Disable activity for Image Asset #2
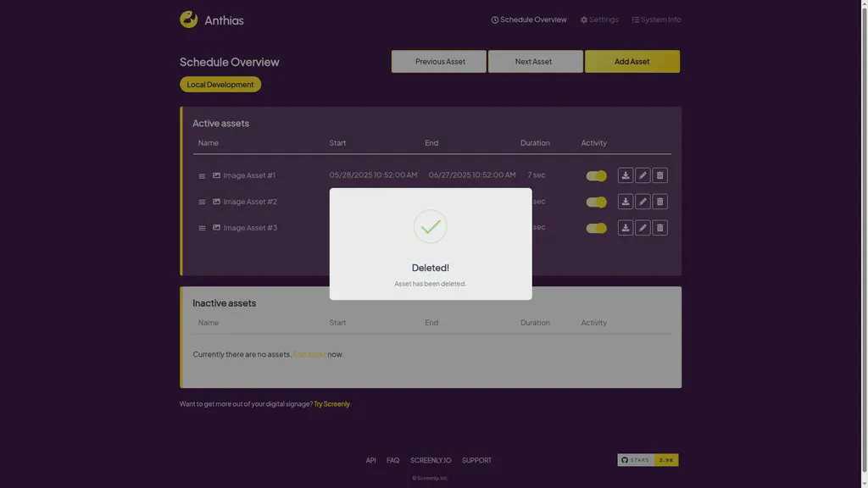Viewport: 868px width, 488px height. click(595, 201)
